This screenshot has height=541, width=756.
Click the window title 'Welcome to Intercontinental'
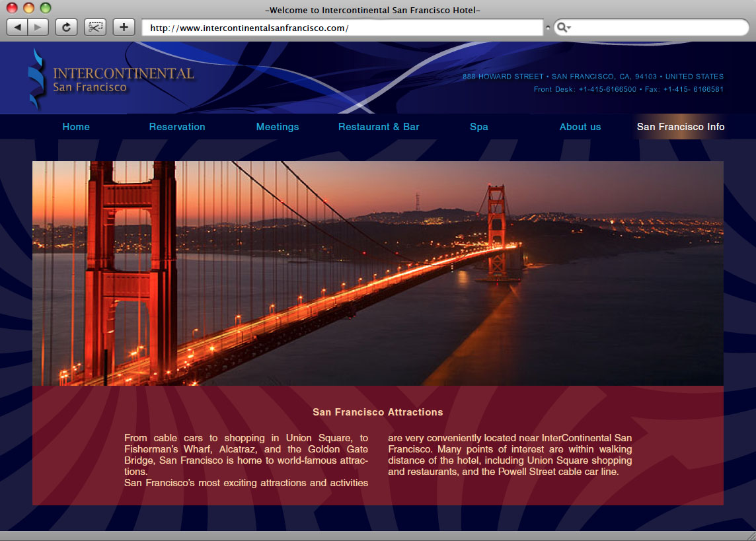[373, 10]
